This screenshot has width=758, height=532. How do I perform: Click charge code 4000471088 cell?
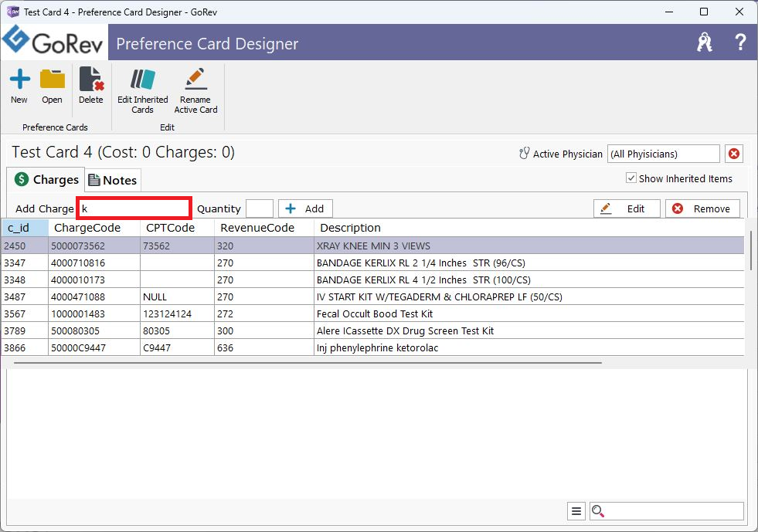point(94,296)
